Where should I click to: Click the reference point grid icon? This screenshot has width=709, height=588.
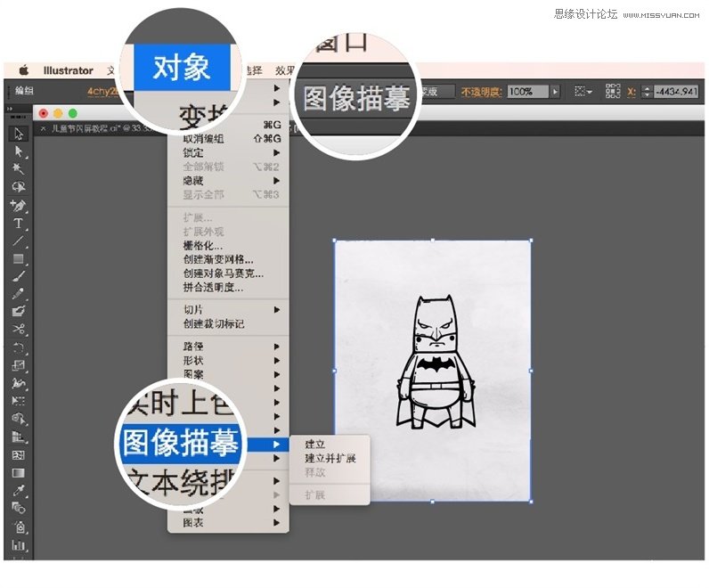pos(613,92)
